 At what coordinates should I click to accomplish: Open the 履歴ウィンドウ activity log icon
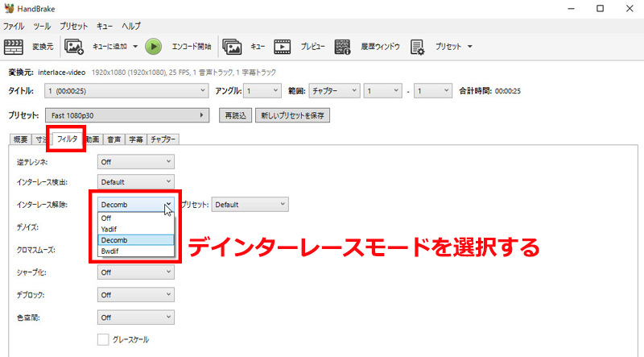(343, 46)
